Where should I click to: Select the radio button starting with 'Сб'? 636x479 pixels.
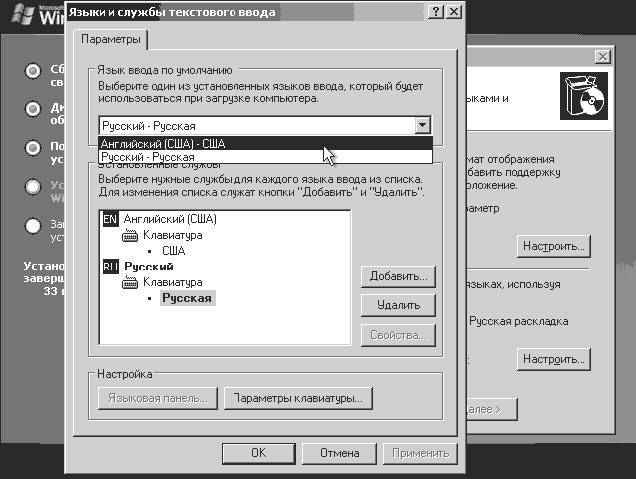click(32, 71)
